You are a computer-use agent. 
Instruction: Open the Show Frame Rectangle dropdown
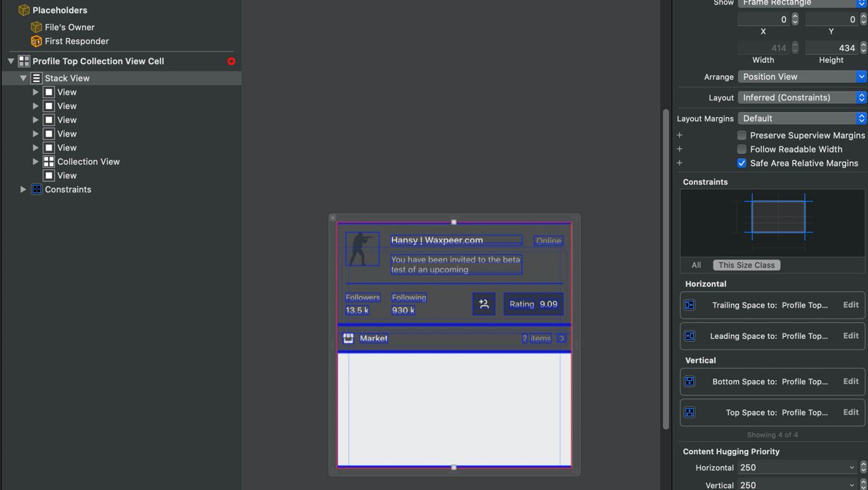[x=802, y=3]
